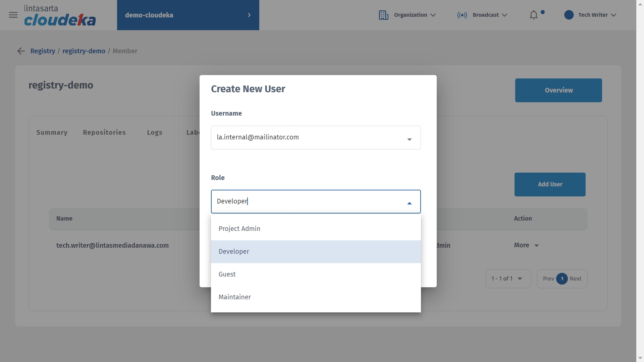The width and height of the screenshot is (644, 362).
Task: Click the demo-cloudeka project chevron arrow
Action: [x=249, y=15]
